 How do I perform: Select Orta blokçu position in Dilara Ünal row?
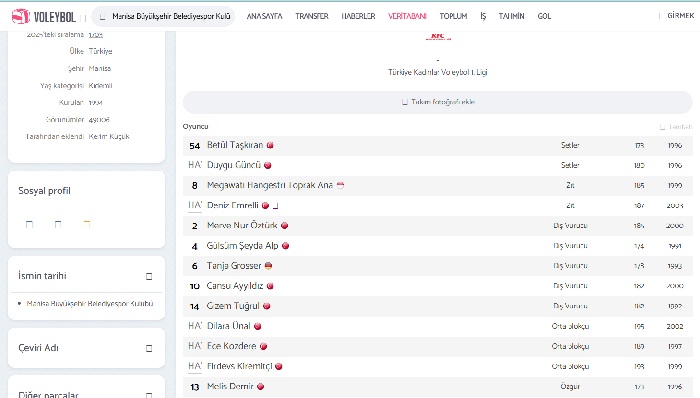click(570, 326)
